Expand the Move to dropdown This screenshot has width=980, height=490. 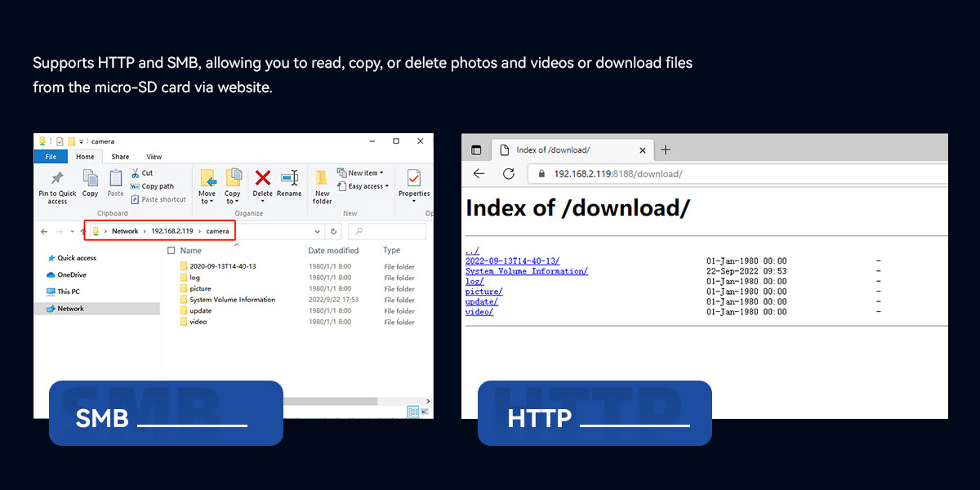[207, 201]
